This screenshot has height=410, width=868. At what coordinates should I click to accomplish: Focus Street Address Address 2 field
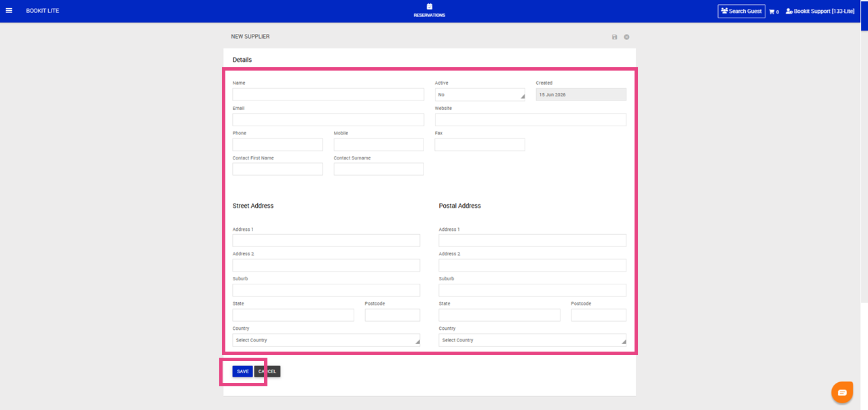326,265
